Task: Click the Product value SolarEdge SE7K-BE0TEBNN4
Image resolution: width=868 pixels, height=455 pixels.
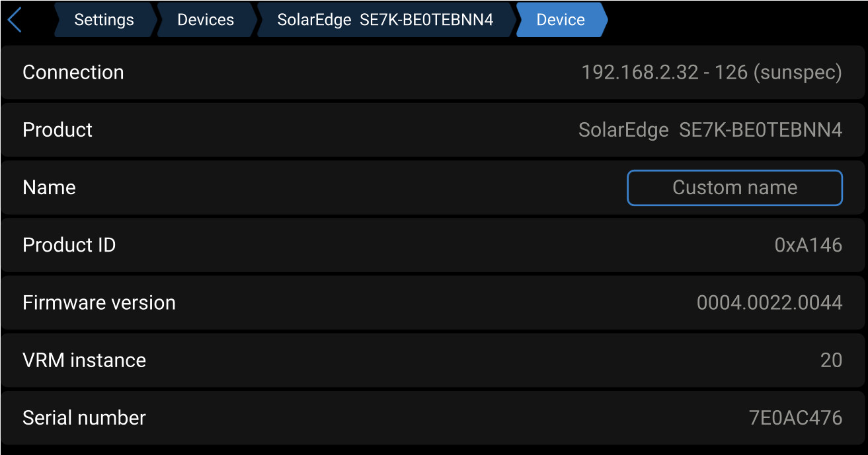Action: [710, 130]
